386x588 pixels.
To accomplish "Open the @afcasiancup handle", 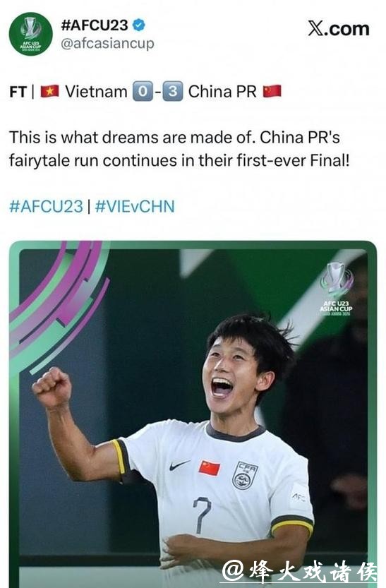I will point(107,44).
